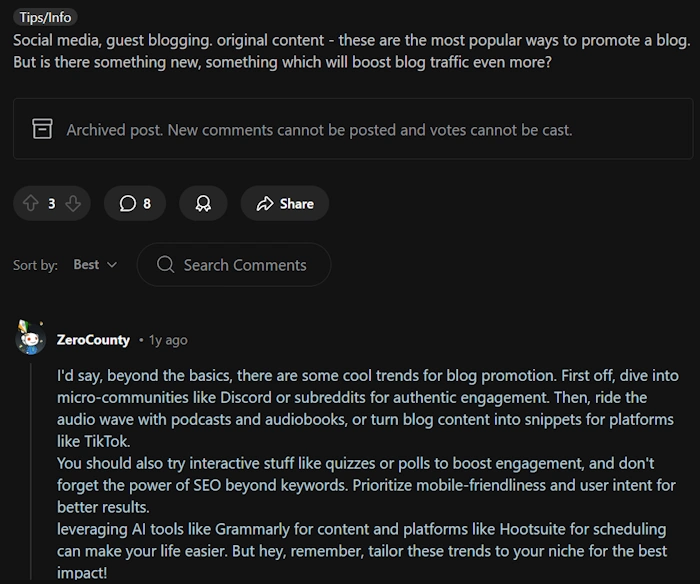This screenshot has height=584, width=700.
Task: Click the magnifier icon in Search Comments
Action: pyautogui.click(x=166, y=264)
